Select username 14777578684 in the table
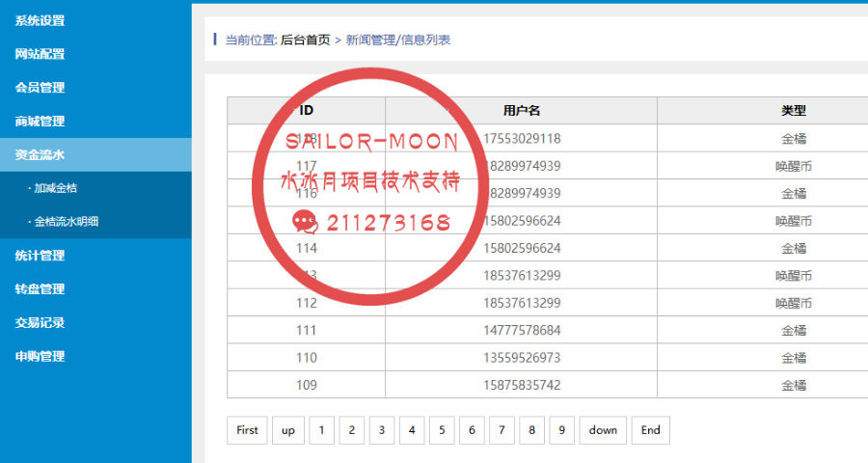The width and height of the screenshot is (868, 463). coord(522,330)
